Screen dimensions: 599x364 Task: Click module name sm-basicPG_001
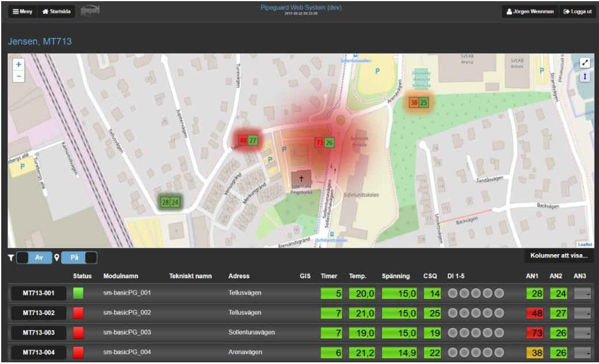pyautogui.click(x=127, y=293)
